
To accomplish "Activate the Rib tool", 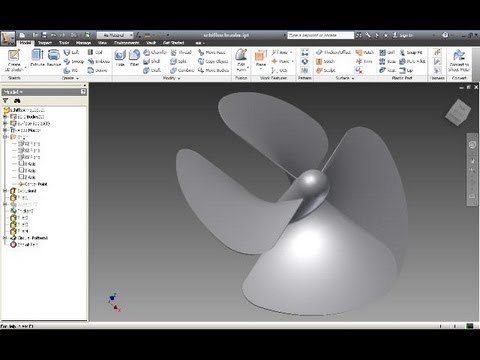I will pyautogui.click(x=71, y=70).
